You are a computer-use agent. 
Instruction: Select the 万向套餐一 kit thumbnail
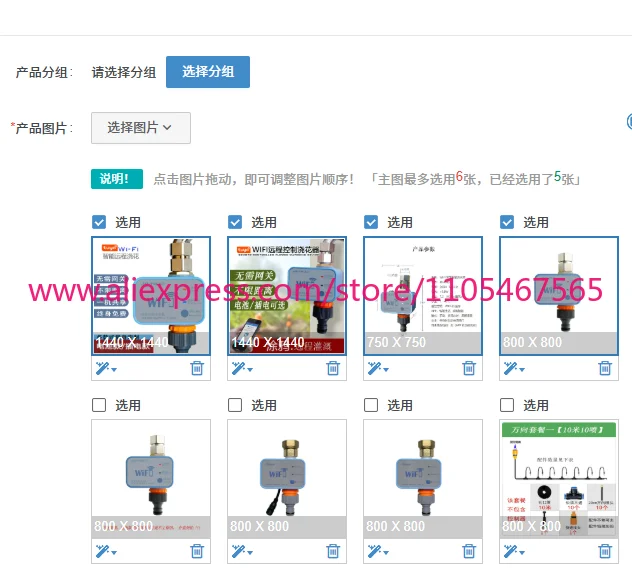click(559, 479)
